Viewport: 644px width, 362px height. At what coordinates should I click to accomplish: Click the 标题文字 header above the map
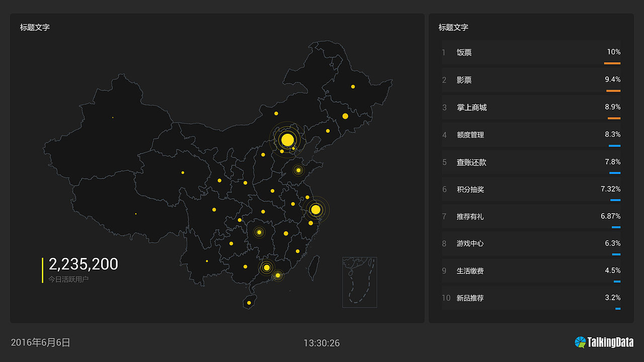tap(33, 28)
